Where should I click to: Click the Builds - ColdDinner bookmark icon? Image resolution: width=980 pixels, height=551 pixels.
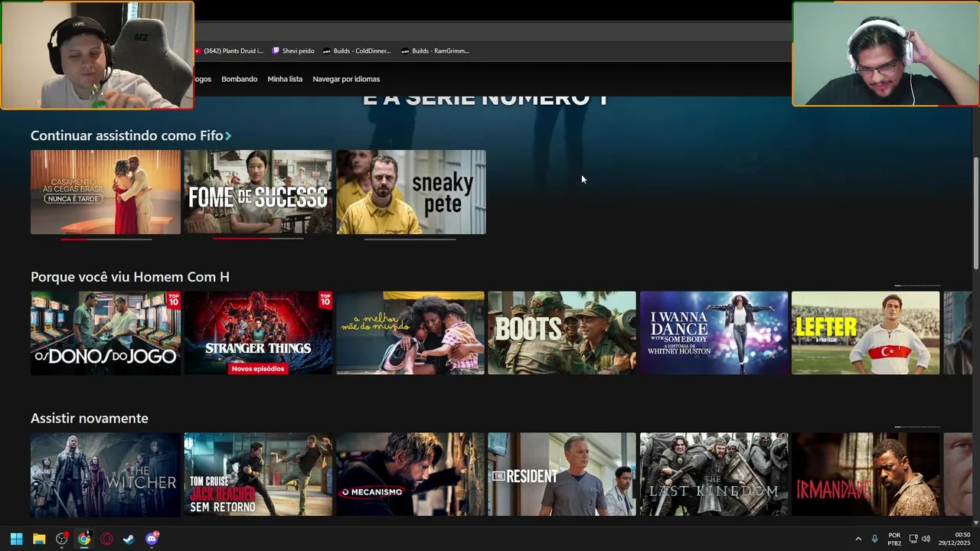click(327, 51)
